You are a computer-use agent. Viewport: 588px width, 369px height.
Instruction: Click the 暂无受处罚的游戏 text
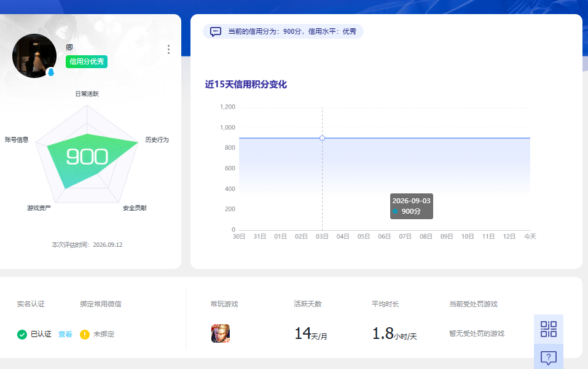(477, 333)
